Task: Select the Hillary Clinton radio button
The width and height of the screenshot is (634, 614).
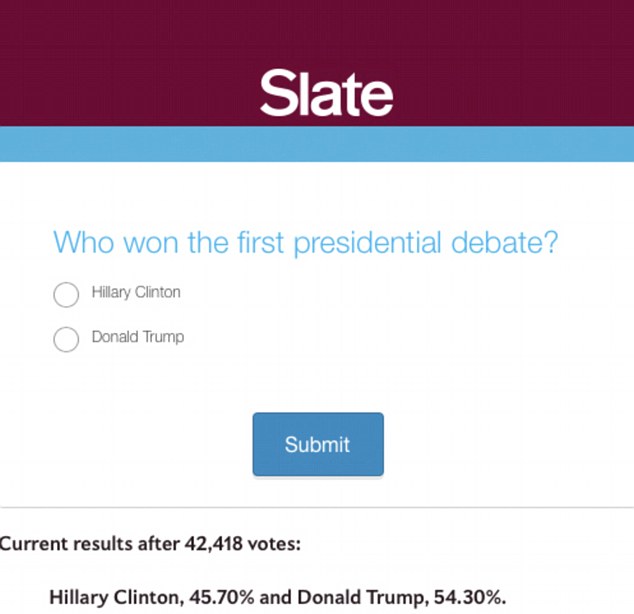Action: [x=66, y=294]
